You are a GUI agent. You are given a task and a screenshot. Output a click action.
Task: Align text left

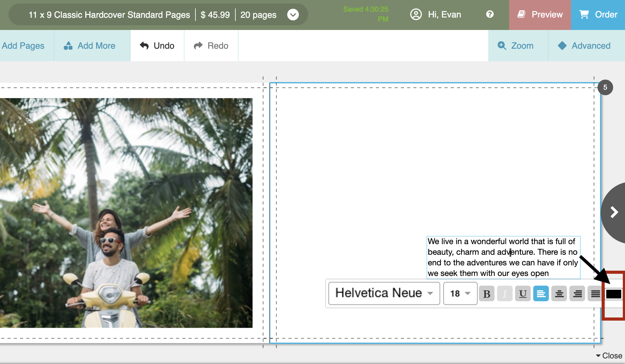541,294
